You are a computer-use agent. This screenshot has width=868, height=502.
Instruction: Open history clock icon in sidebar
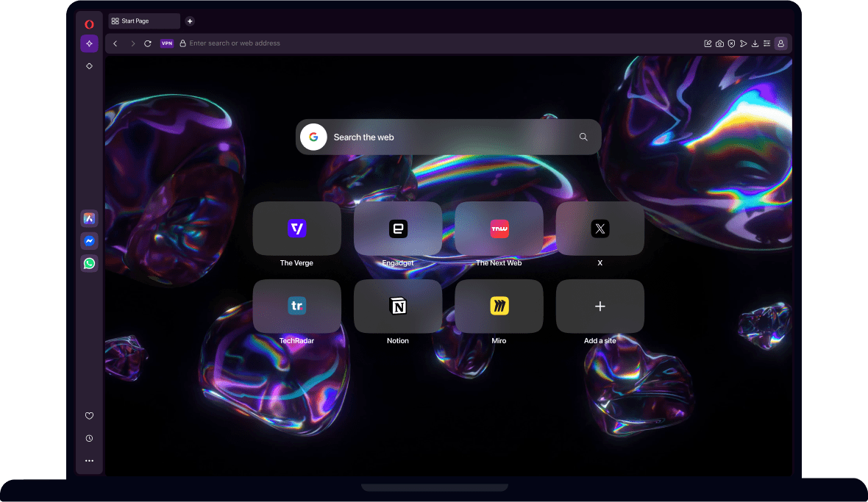89,438
